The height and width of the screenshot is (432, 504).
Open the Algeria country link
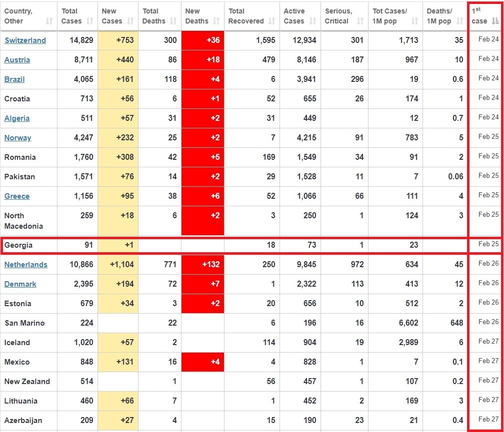pos(17,118)
